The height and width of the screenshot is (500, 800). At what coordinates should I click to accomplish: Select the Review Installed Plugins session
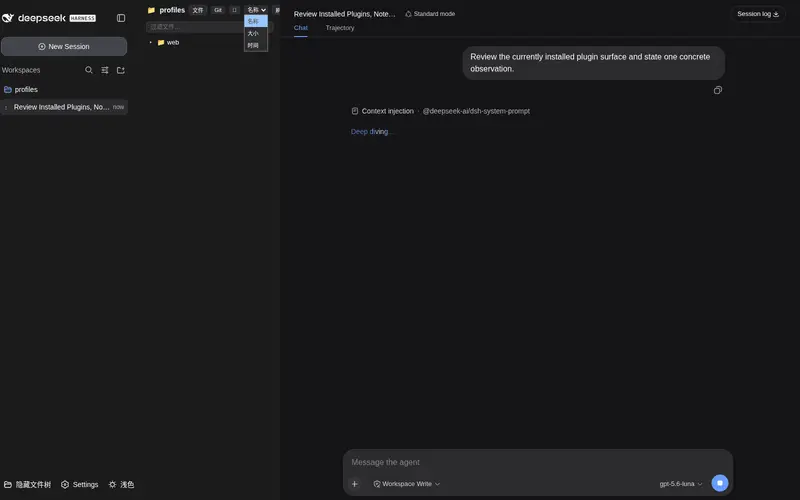(64, 107)
